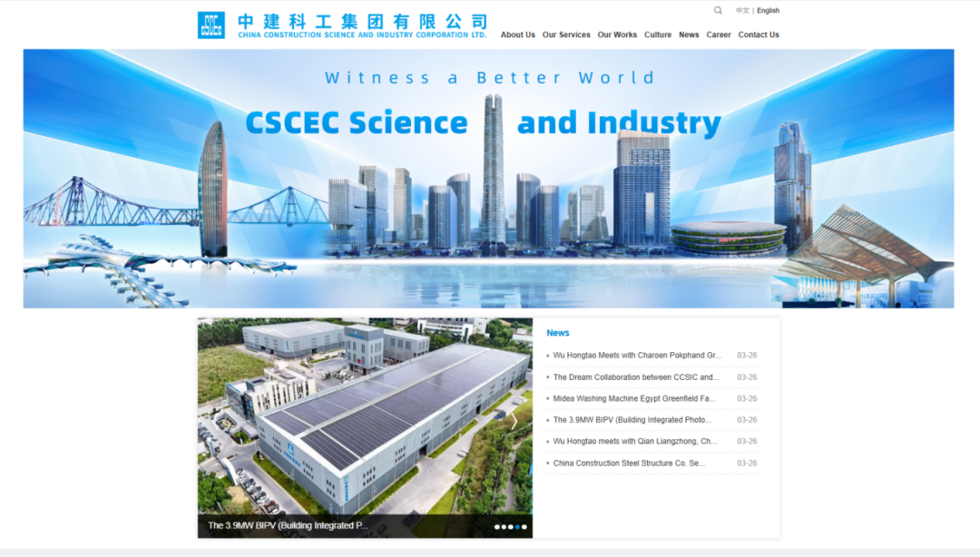
Task: Click the 03-26 date on the Steel Structure row
Action: (x=747, y=464)
